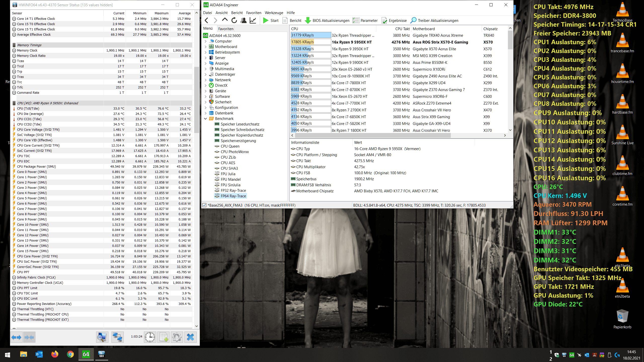Click the Maximum column header in HWiNFO
644x362 pixels.
(x=159, y=13)
